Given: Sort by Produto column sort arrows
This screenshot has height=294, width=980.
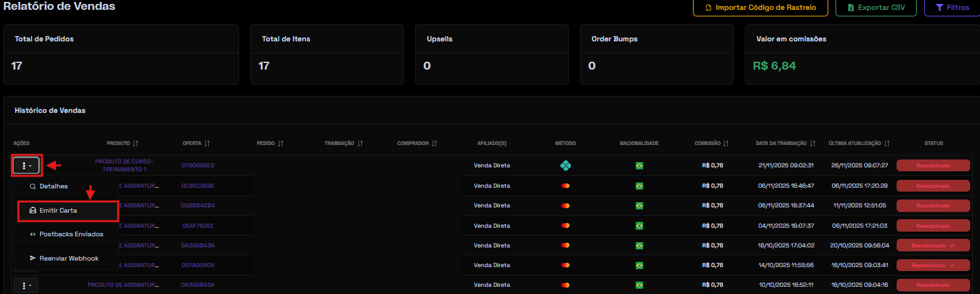Looking at the screenshot, I should (135, 143).
